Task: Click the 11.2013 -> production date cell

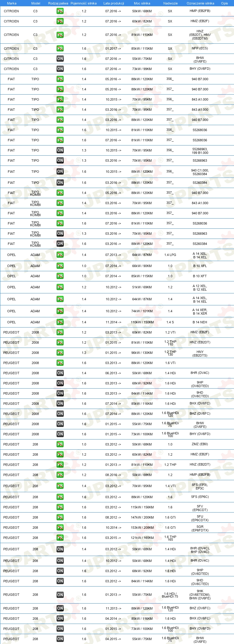Action: (x=113, y=608)
